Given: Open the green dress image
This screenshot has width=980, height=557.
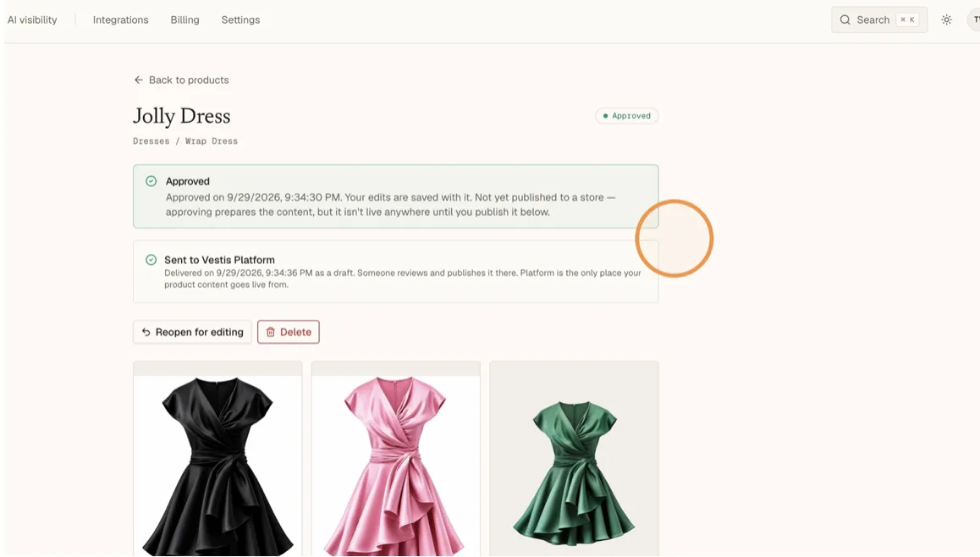Looking at the screenshot, I should pyautogui.click(x=574, y=459).
